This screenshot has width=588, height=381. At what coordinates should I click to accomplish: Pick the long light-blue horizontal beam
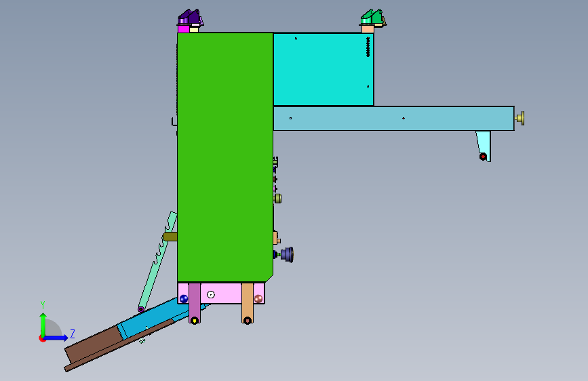(394, 119)
